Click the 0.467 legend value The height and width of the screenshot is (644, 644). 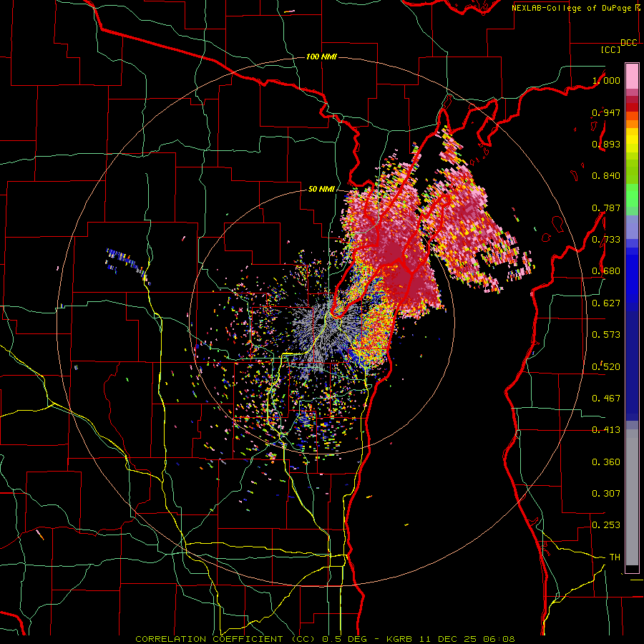tap(606, 399)
